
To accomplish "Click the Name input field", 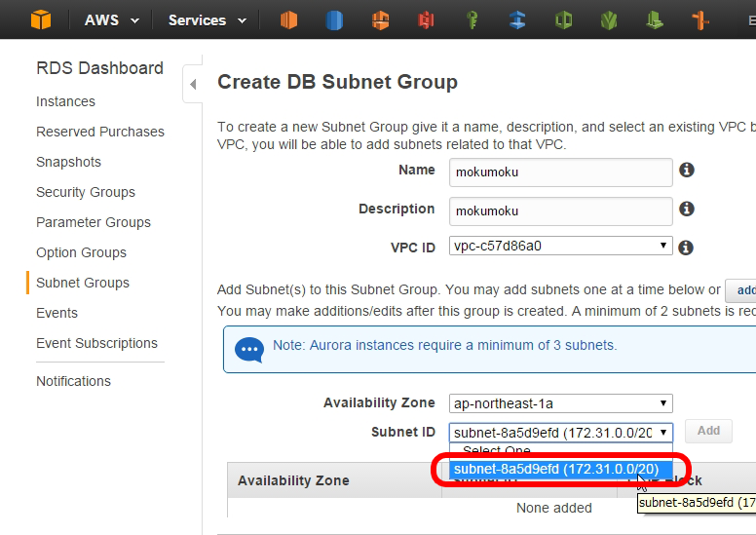I will pyautogui.click(x=561, y=172).
